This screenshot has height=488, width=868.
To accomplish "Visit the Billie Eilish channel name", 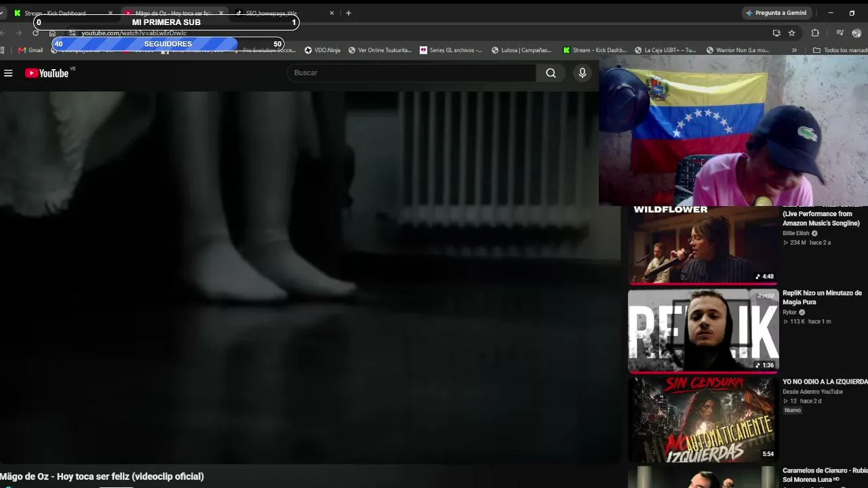I will pos(796,233).
